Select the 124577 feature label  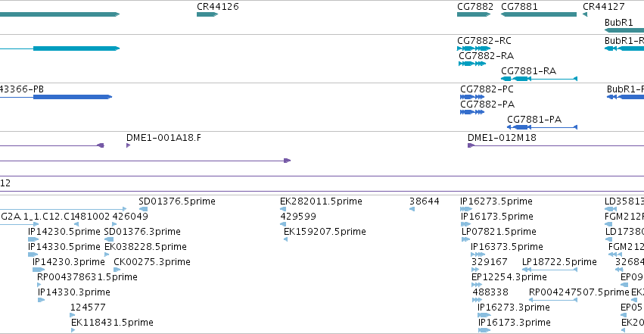(88, 307)
